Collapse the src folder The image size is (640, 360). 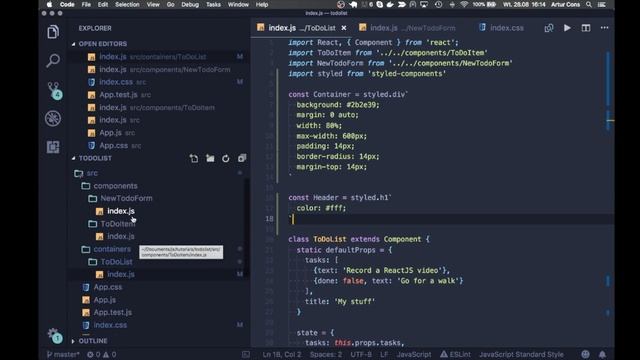pyautogui.click(x=92, y=173)
